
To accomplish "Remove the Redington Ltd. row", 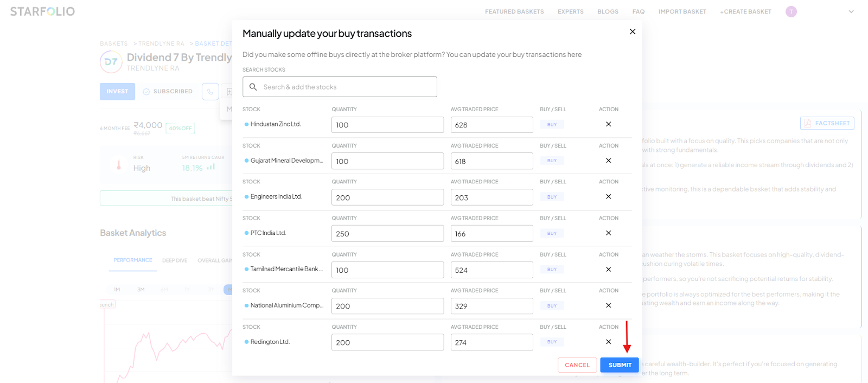I will point(608,342).
